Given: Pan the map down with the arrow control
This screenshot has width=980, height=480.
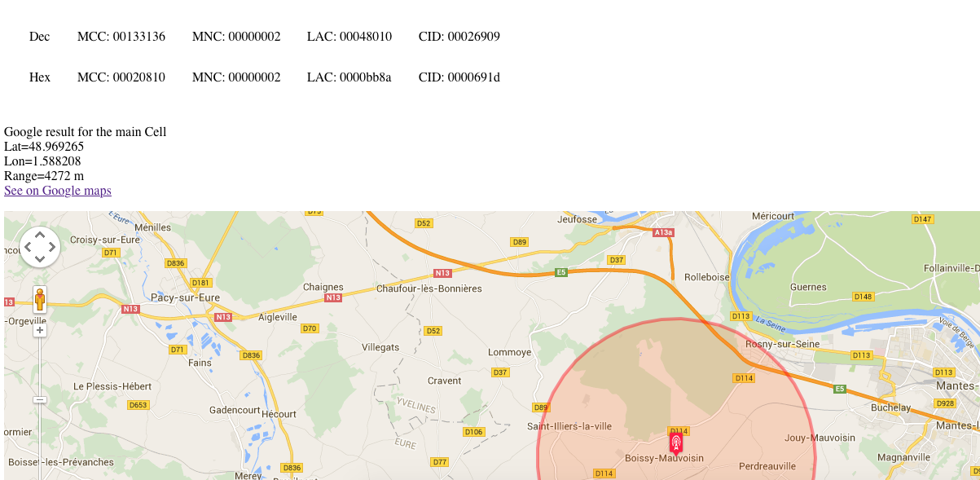Looking at the screenshot, I should (40, 258).
